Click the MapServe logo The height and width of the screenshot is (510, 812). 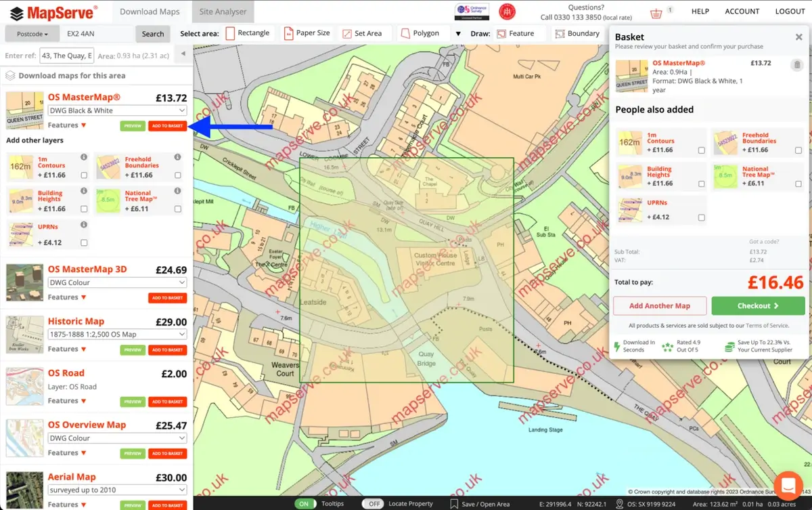coord(53,12)
